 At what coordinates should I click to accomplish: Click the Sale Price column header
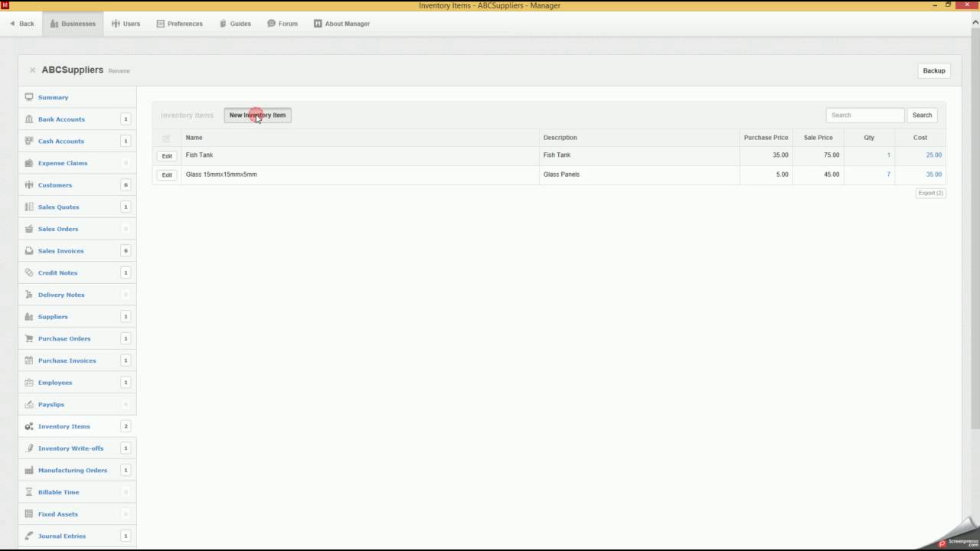click(818, 138)
